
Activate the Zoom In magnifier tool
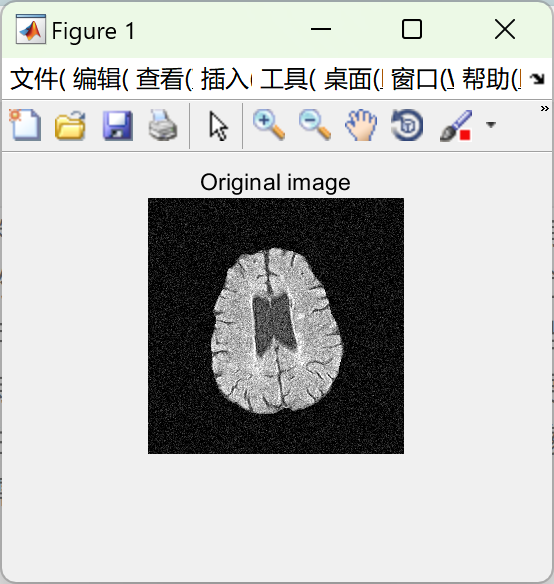[x=269, y=125]
